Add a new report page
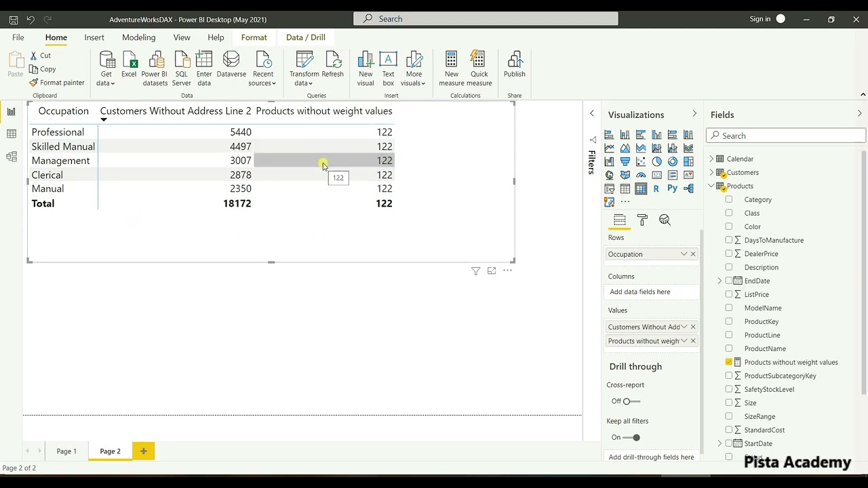The width and height of the screenshot is (868, 488). 143,451
